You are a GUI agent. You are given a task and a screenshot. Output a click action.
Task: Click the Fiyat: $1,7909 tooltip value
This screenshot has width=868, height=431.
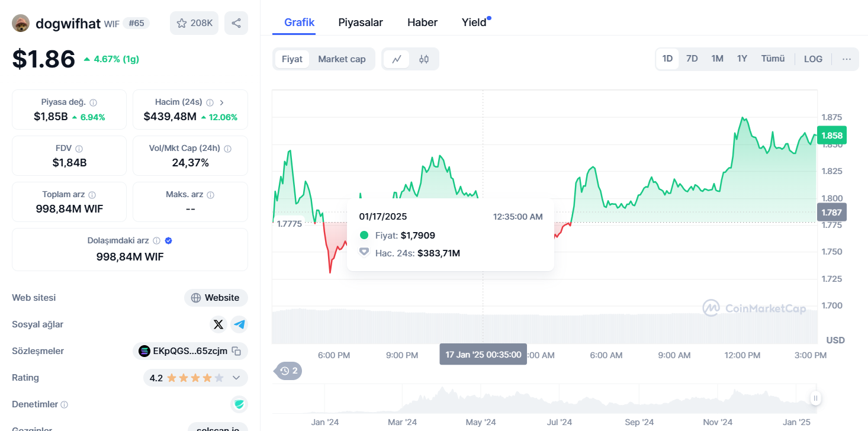click(x=406, y=235)
